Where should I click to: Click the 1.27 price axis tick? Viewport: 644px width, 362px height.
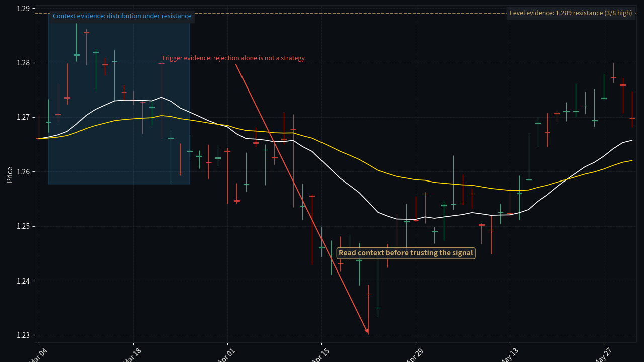pos(23,117)
